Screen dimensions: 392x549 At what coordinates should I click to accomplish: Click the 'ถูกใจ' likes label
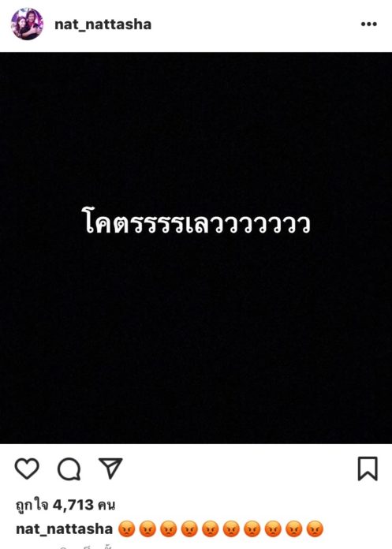pyautogui.click(x=32, y=506)
